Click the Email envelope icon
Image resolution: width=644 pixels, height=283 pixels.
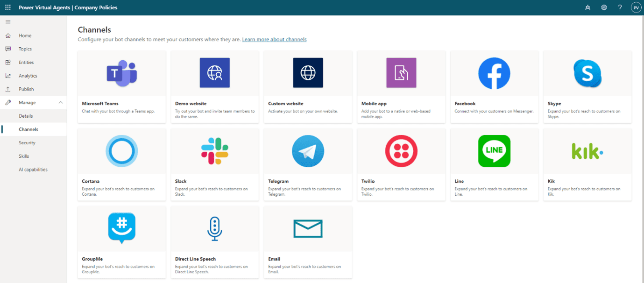tap(308, 229)
